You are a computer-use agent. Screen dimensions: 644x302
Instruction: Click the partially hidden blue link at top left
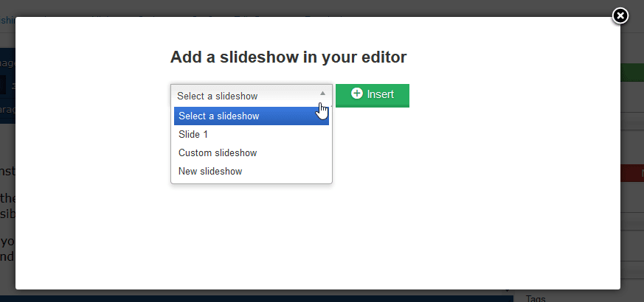7,20
